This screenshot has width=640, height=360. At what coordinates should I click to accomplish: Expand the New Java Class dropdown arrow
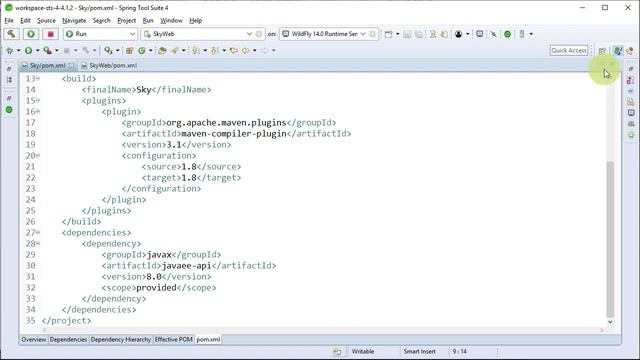tap(150, 51)
